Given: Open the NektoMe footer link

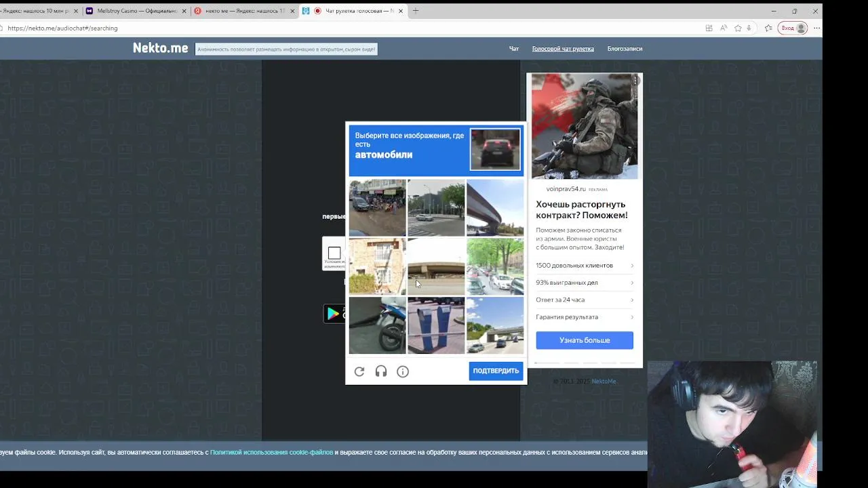Looking at the screenshot, I should coord(604,382).
